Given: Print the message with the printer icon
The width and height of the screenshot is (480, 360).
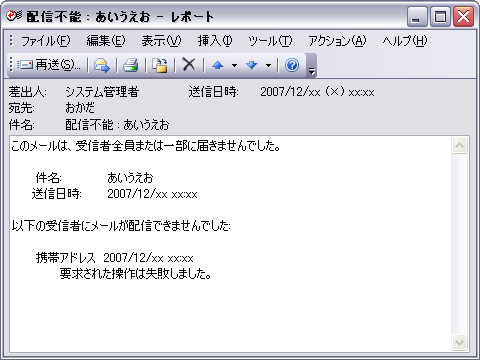Looking at the screenshot, I should [x=131, y=65].
